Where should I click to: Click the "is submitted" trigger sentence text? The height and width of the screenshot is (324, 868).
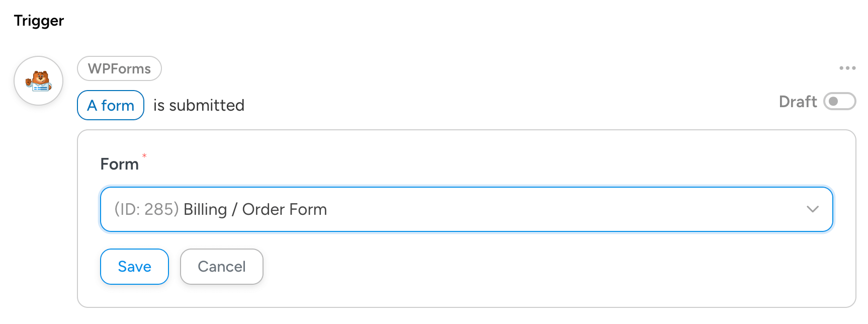(x=199, y=105)
